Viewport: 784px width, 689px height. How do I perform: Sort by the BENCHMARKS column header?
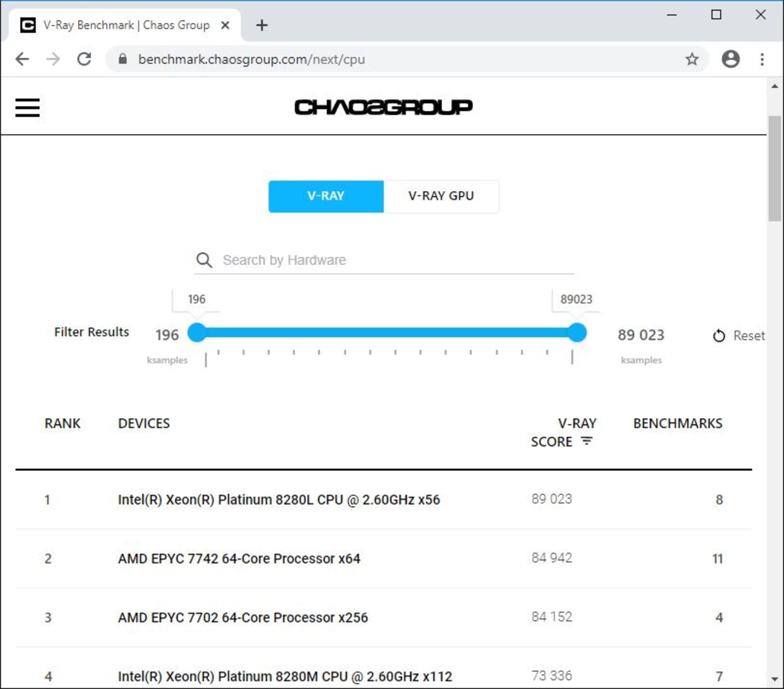point(678,423)
